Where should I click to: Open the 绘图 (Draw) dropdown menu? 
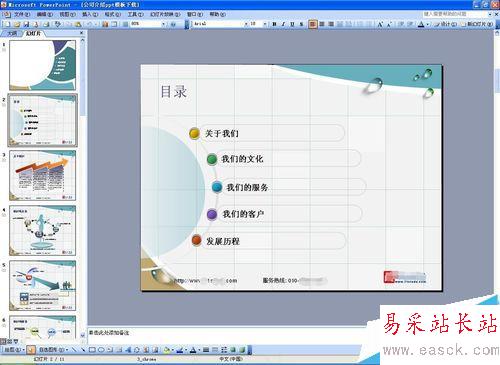[x=14, y=350]
